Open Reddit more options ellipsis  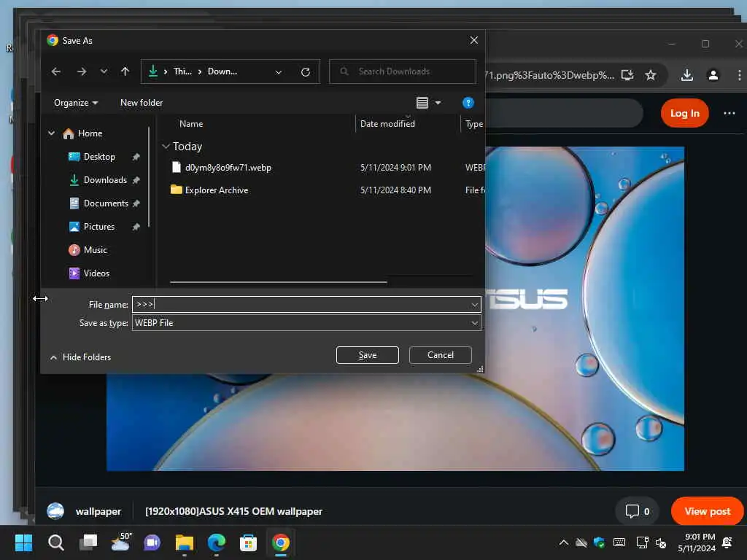pyautogui.click(x=729, y=113)
